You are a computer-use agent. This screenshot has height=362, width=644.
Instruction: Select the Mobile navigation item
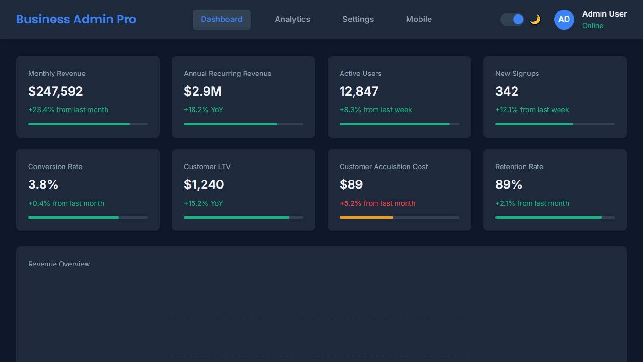(419, 19)
